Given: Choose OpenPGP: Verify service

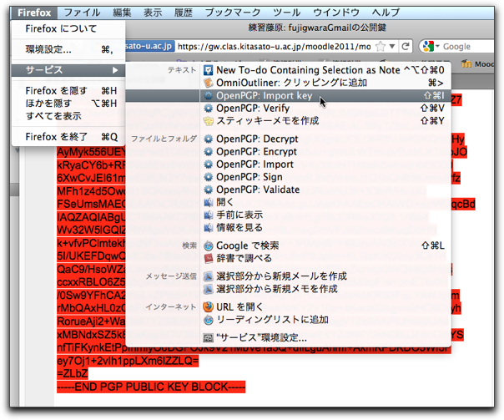Looking at the screenshot, I should click(325, 108).
